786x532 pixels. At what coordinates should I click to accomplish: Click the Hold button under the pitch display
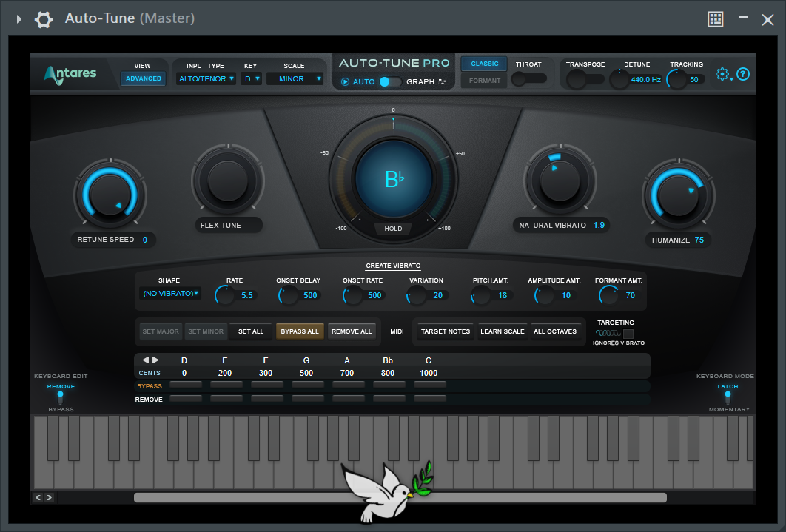point(394,229)
